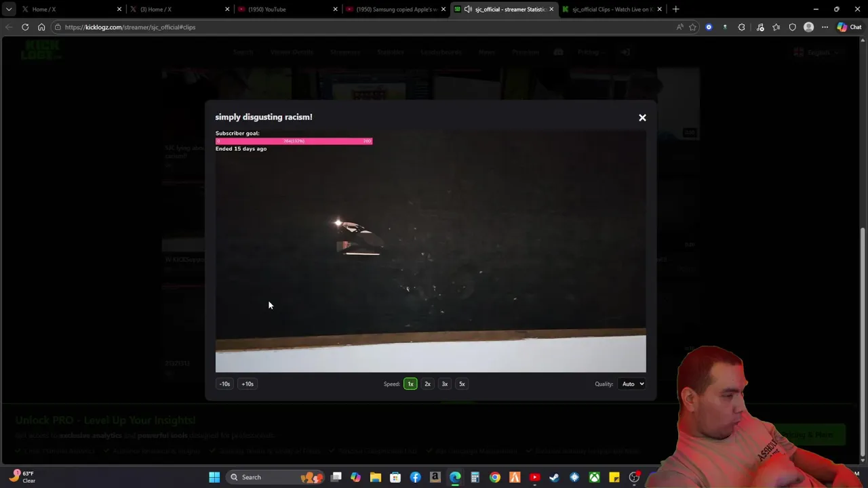Screen dimensions: 868x488
Task: Open YouTube app in taskbar
Action: [x=534, y=477]
